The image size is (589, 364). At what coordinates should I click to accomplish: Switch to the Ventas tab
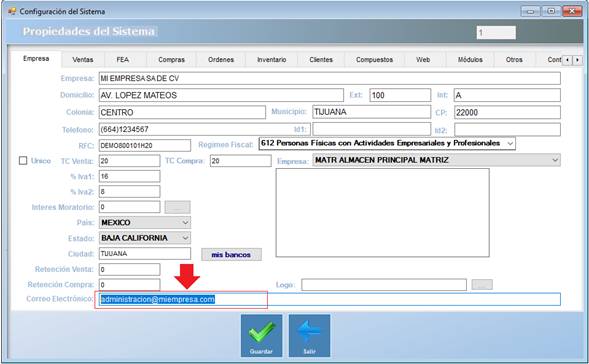pos(83,60)
